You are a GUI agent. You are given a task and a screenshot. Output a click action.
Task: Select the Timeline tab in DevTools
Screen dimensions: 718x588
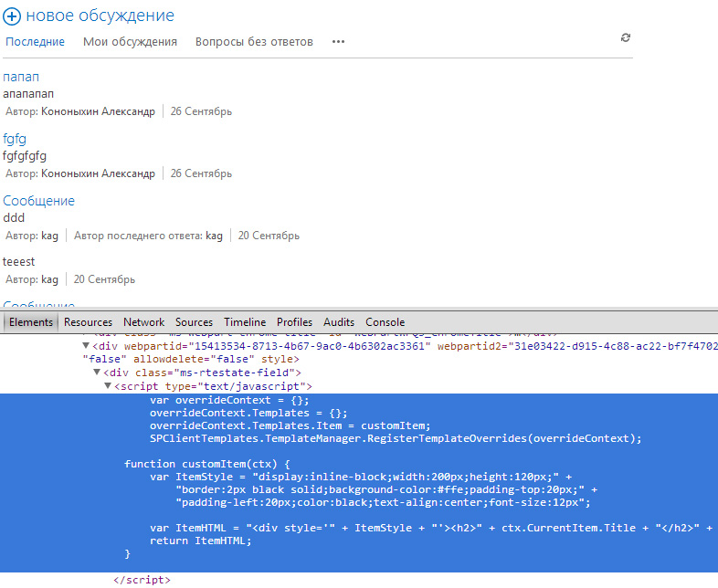pyautogui.click(x=245, y=322)
